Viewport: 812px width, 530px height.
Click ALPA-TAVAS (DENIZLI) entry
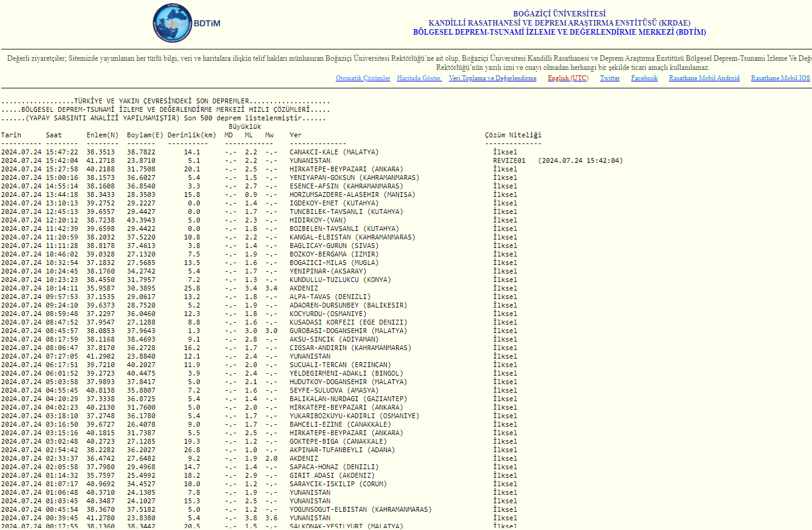pos(330,297)
